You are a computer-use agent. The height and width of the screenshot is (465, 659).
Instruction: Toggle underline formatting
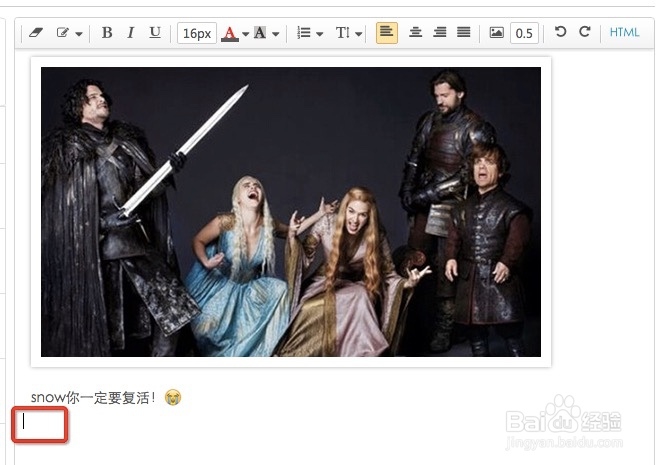point(155,32)
